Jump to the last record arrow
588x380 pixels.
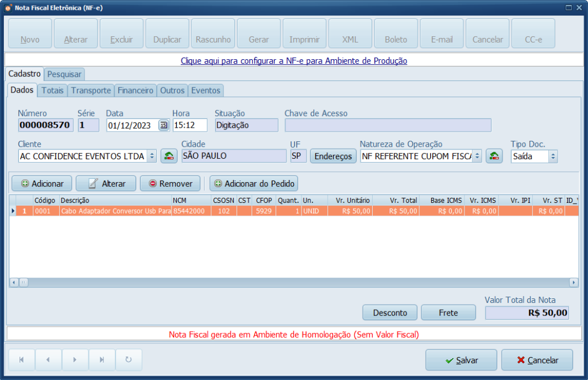(102, 360)
